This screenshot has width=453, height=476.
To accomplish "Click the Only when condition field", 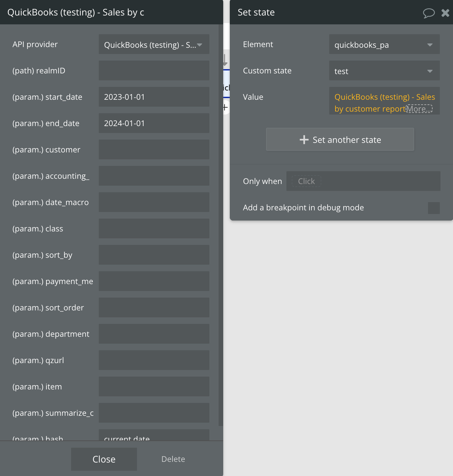I will click(363, 181).
